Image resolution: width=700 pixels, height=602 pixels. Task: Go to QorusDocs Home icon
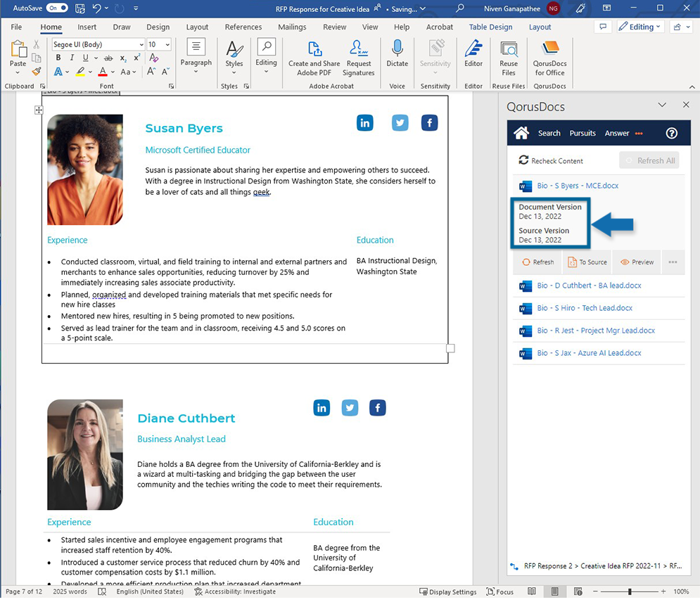(521, 133)
